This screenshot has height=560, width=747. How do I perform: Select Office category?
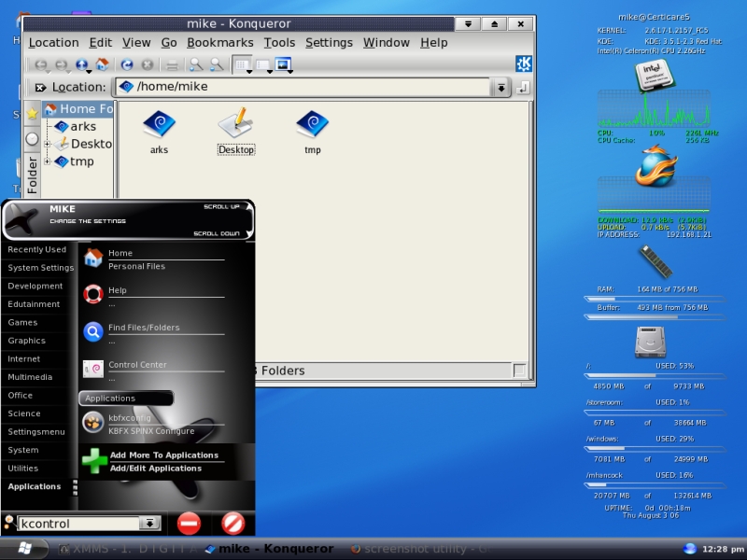[20, 395]
